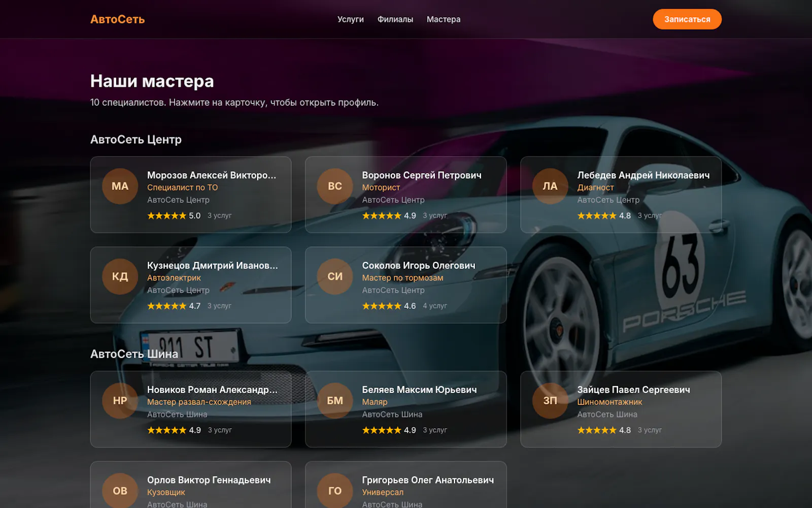
Task: Open Зайцев Павел Сергеевич profile name
Action: [x=633, y=390]
